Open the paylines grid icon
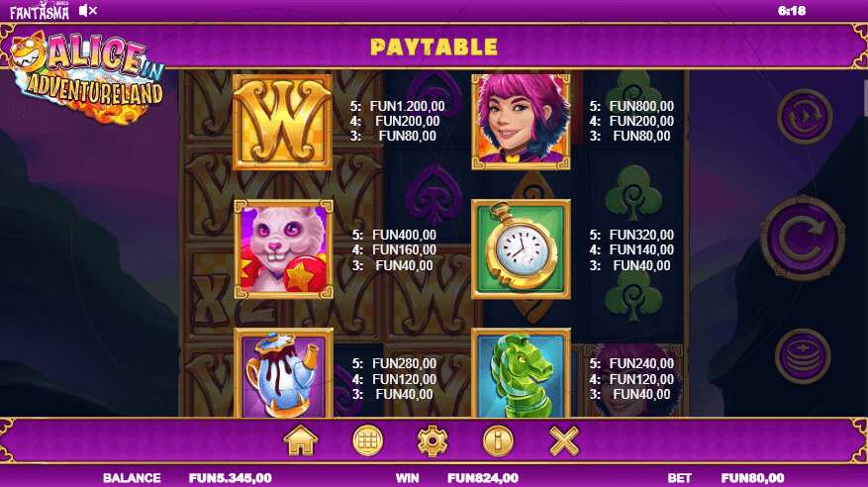868x487 pixels. pos(367,441)
